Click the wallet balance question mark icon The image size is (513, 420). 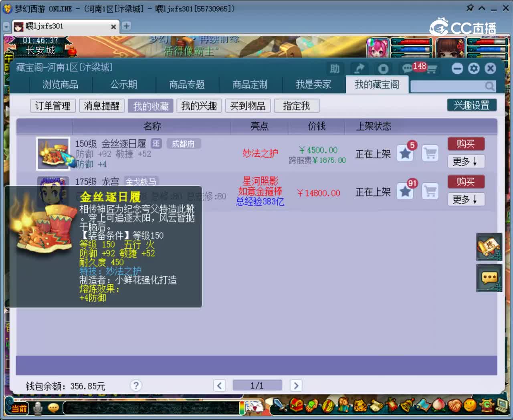click(136, 385)
